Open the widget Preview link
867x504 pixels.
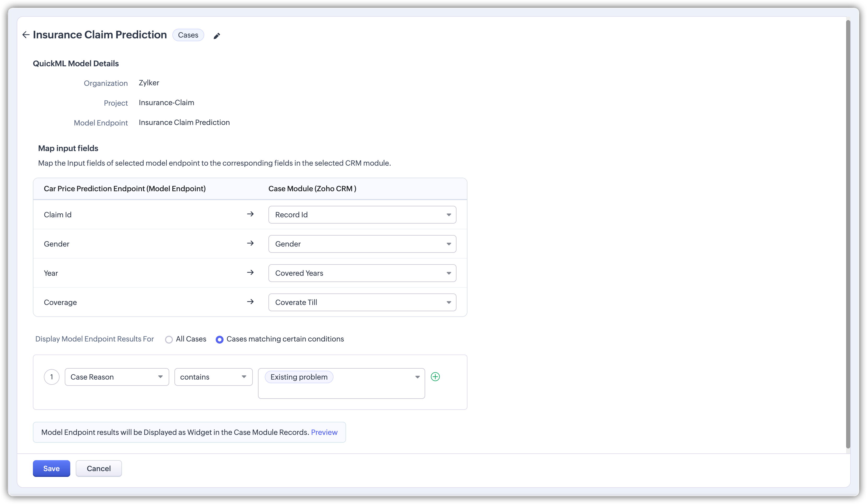tap(324, 432)
